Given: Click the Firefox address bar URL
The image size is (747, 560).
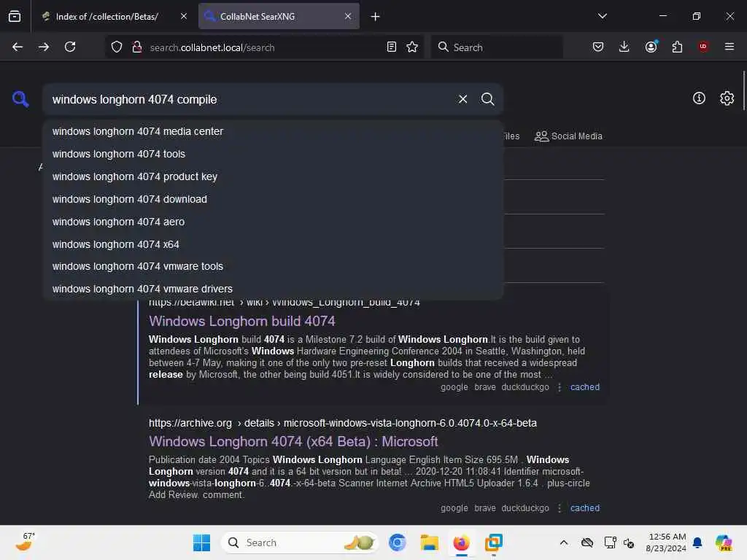Looking at the screenshot, I should pyautogui.click(x=212, y=47).
